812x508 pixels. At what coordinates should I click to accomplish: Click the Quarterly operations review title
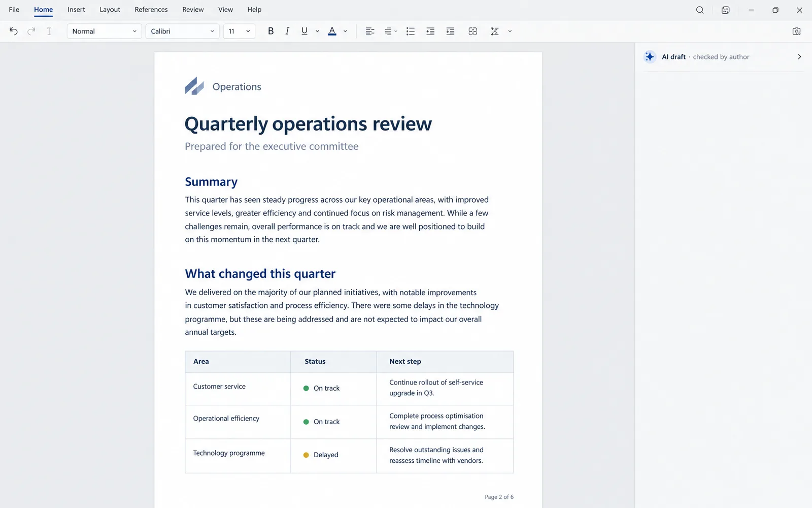(x=308, y=124)
